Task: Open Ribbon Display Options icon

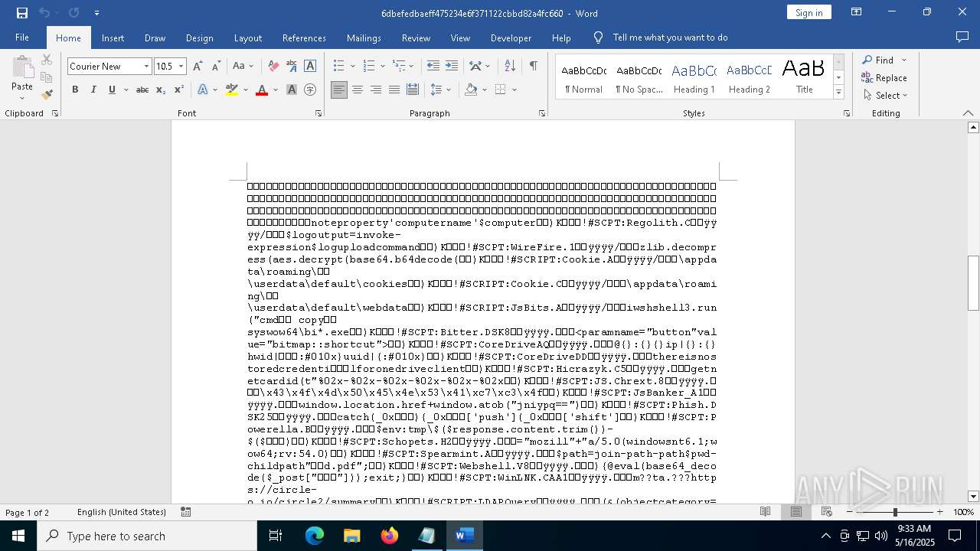Action: coord(857,12)
